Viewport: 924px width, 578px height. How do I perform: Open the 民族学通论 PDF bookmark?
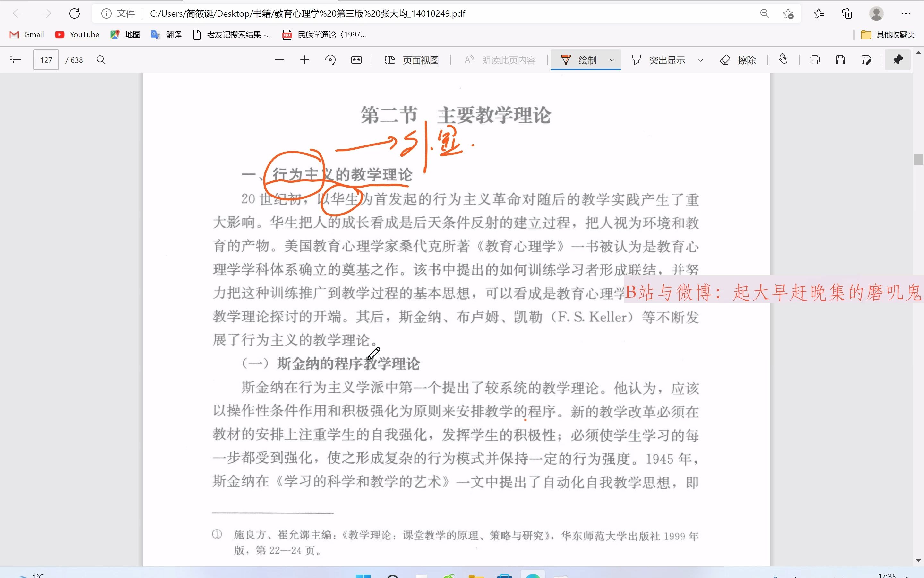point(324,35)
